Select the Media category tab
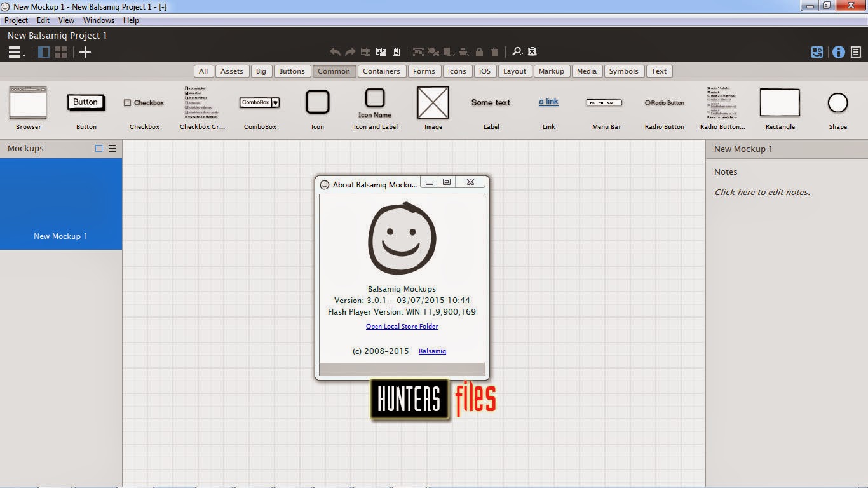Screen dimensions: 868x488 pos(587,71)
